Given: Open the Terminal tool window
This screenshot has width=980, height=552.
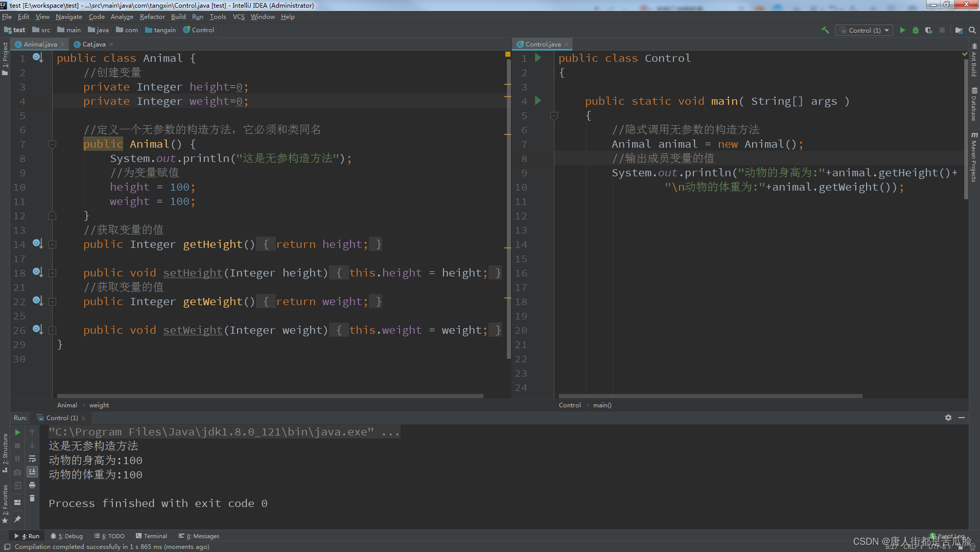Looking at the screenshot, I should (x=152, y=536).
